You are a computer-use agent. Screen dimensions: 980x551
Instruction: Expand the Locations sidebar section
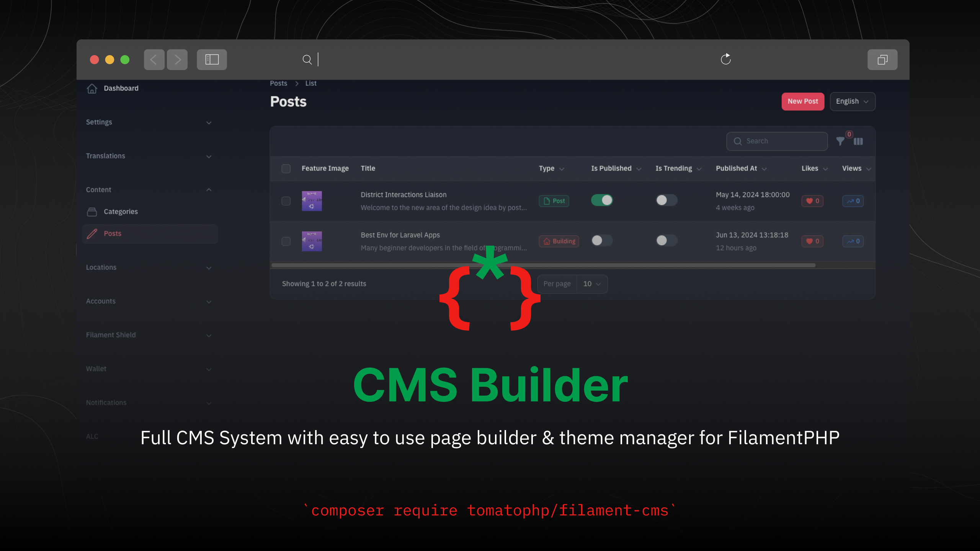pos(147,268)
